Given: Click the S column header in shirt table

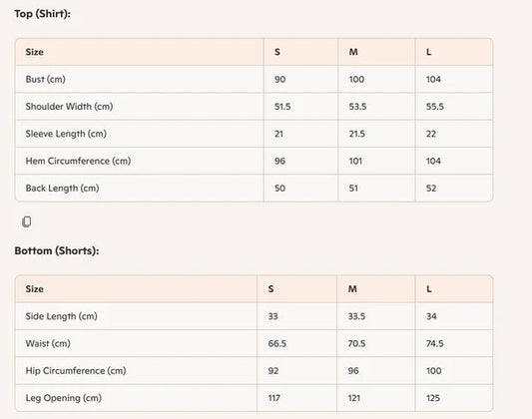Looking at the screenshot, I should 277,52.
